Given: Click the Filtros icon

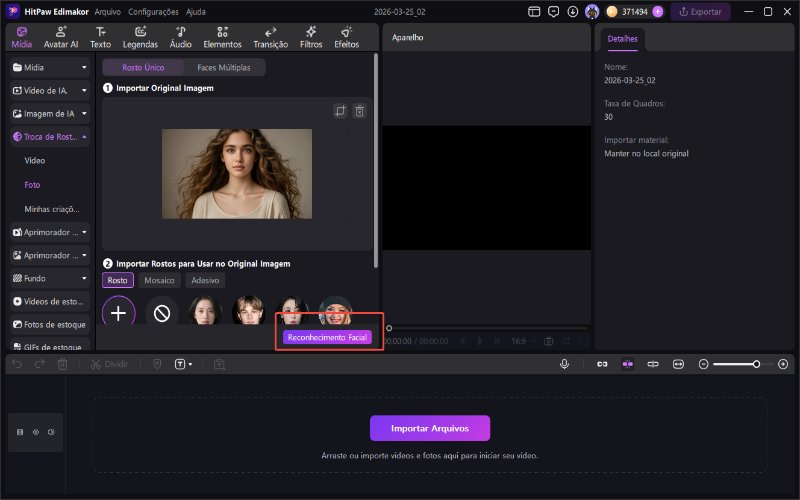Looking at the screenshot, I should (311, 37).
